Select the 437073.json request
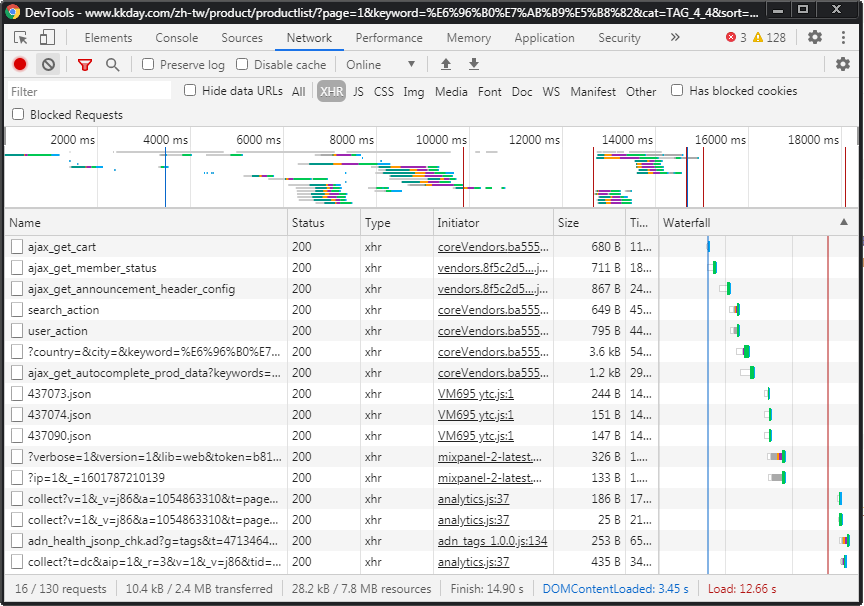Viewport: 864px width, 606px height. (431, 393)
